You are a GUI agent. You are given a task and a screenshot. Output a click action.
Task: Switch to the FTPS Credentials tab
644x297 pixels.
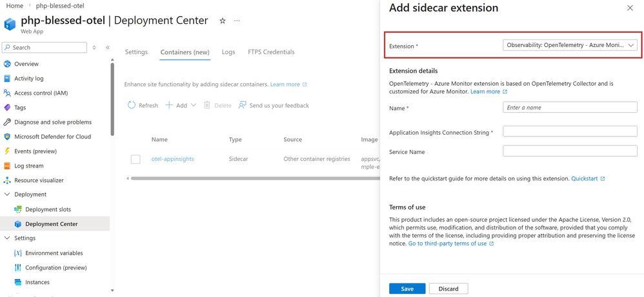click(x=271, y=52)
